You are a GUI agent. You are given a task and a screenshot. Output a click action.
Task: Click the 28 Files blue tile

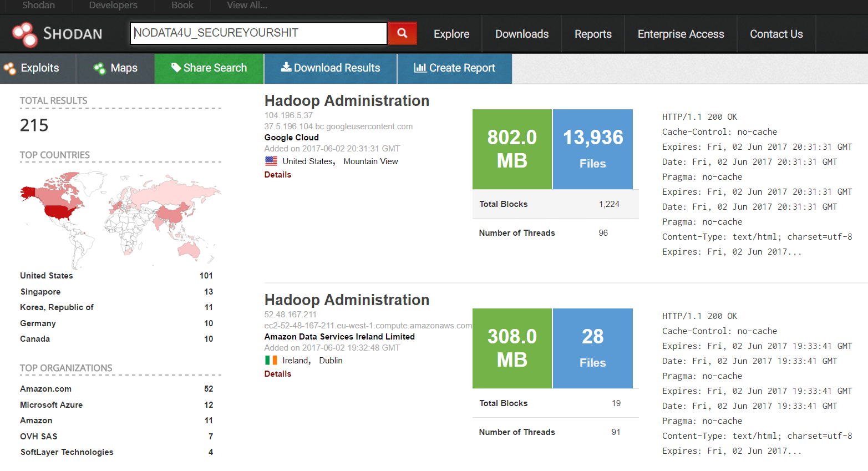pyautogui.click(x=593, y=348)
